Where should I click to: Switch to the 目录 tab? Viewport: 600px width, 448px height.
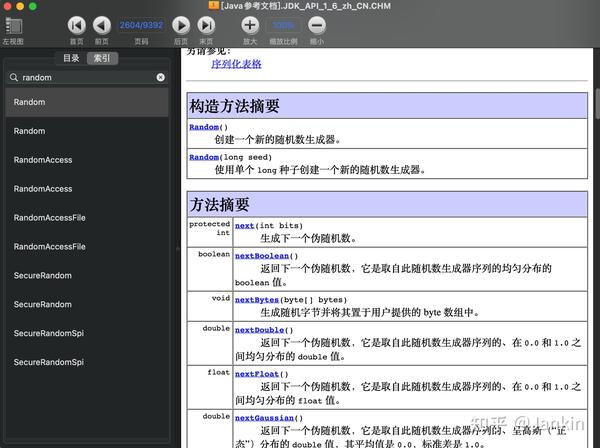(x=71, y=58)
